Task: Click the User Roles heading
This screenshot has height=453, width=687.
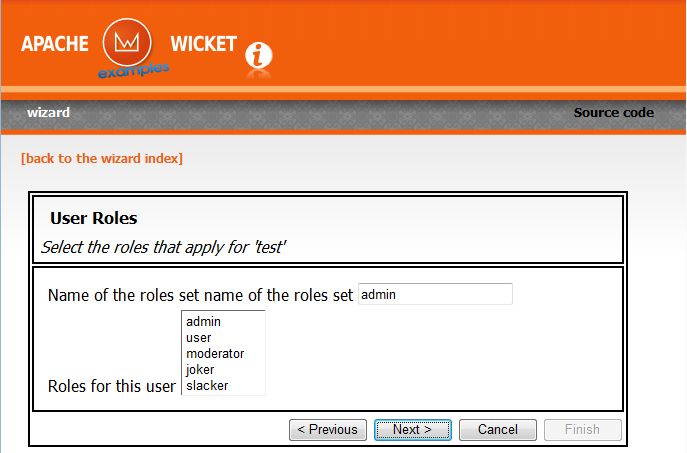Action: coord(93,218)
